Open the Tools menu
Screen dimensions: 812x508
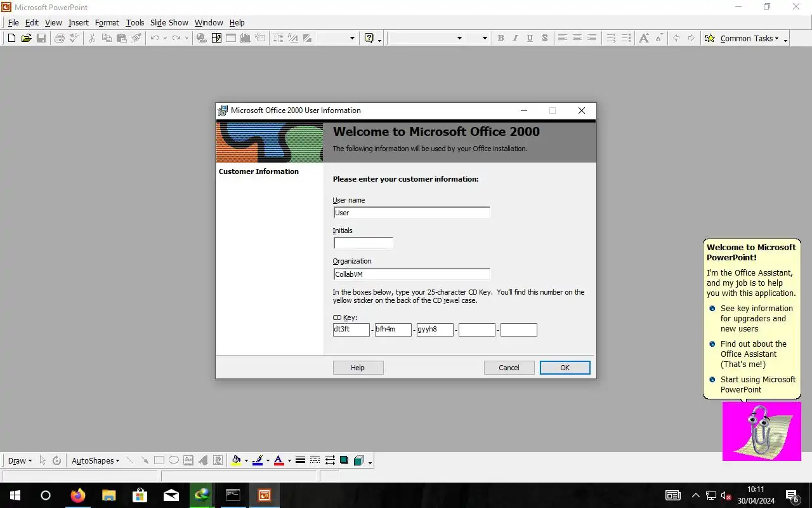135,22
